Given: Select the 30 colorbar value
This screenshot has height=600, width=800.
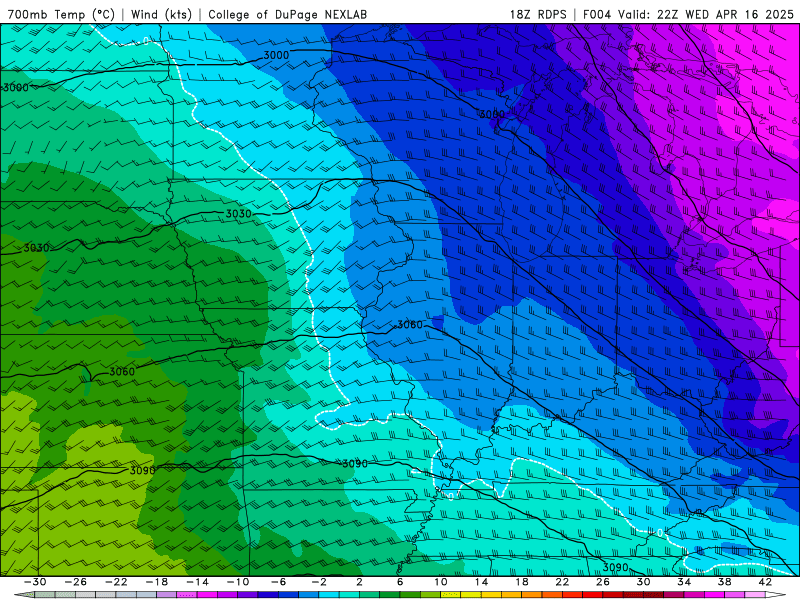Looking at the screenshot, I should point(643,582).
